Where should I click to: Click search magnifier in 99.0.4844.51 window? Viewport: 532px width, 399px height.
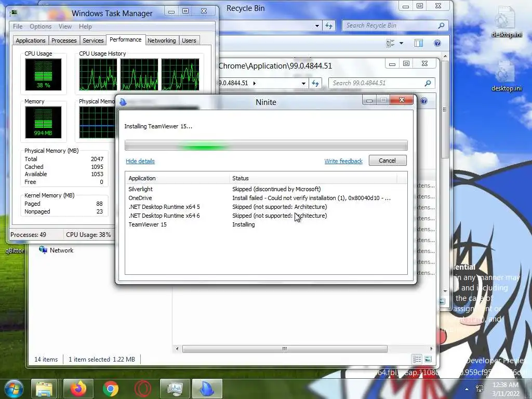tap(428, 83)
